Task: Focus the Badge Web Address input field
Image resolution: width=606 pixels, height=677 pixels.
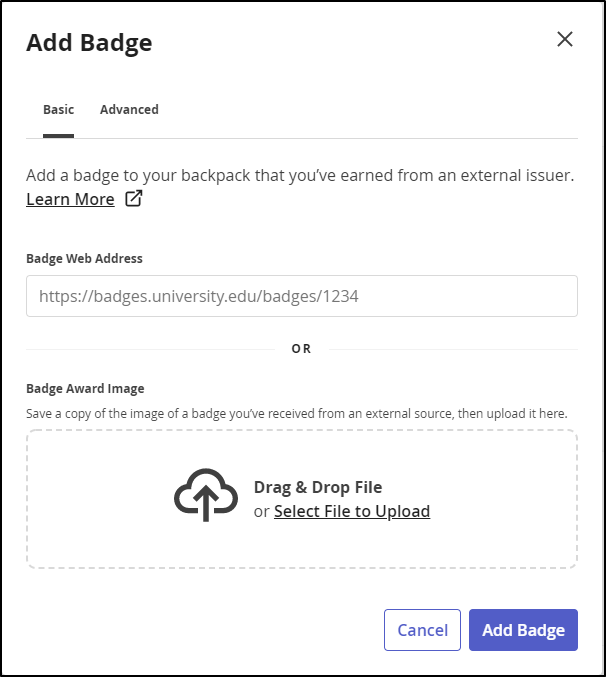Action: tap(302, 296)
